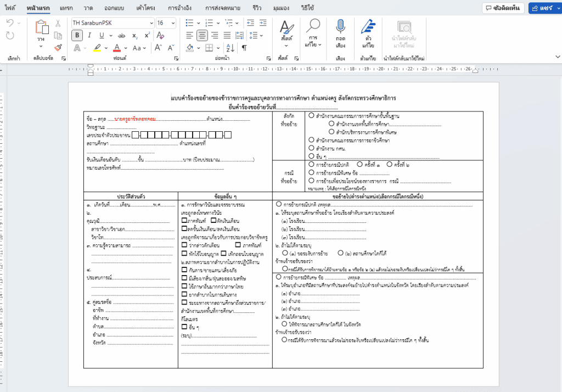Apply superscript formatting

click(x=147, y=35)
